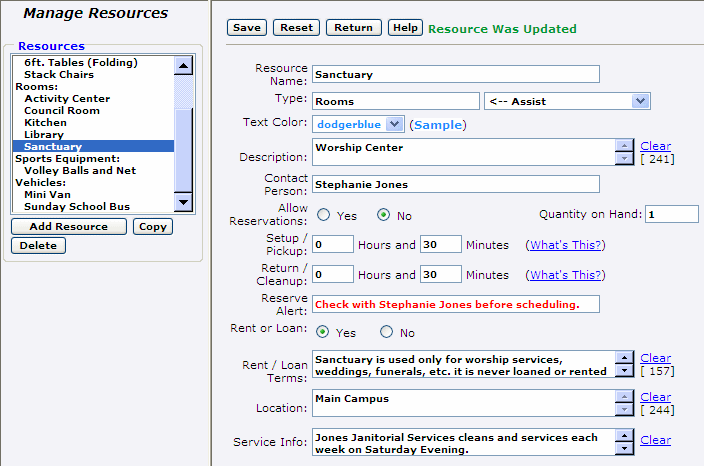
Task: Click the Save button
Action: (246, 28)
